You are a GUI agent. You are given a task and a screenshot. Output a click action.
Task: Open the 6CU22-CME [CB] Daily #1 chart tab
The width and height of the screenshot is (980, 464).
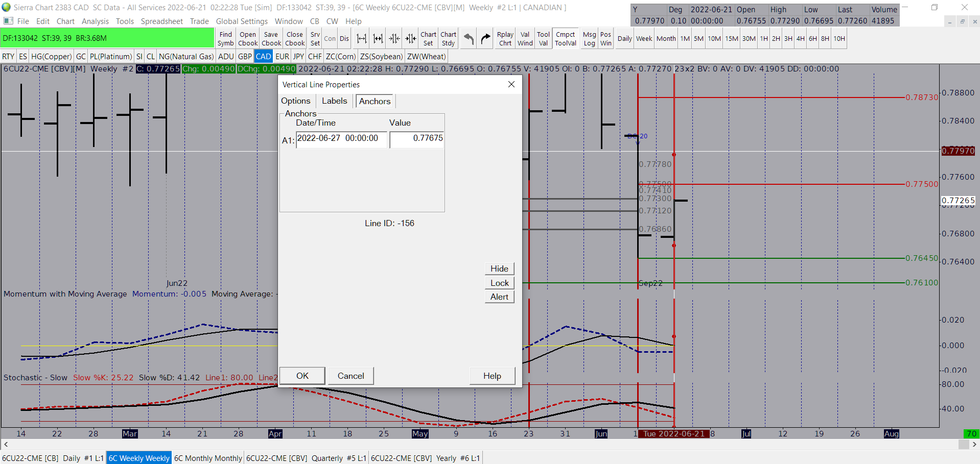click(53, 458)
